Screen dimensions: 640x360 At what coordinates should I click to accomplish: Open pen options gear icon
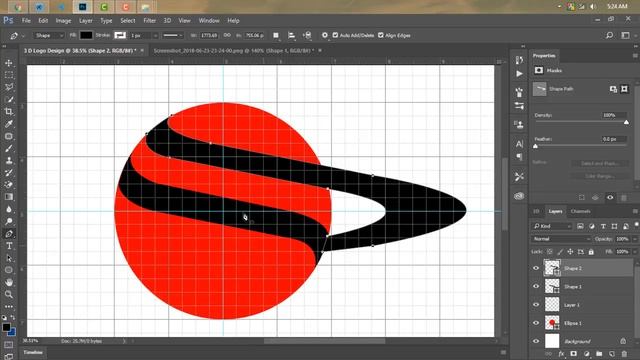pos(324,36)
